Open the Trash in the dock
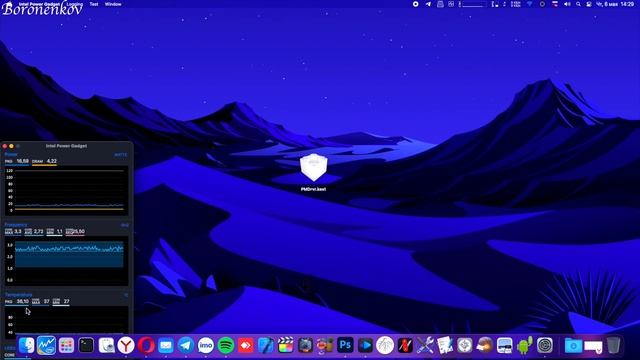Viewport: 640px width, 360px height. pos(613,346)
